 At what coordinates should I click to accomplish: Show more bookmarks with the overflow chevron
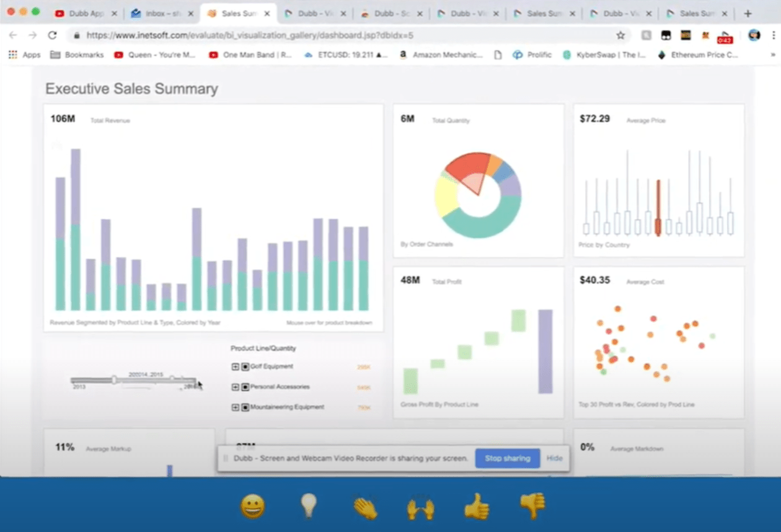(x=773, y=55)
